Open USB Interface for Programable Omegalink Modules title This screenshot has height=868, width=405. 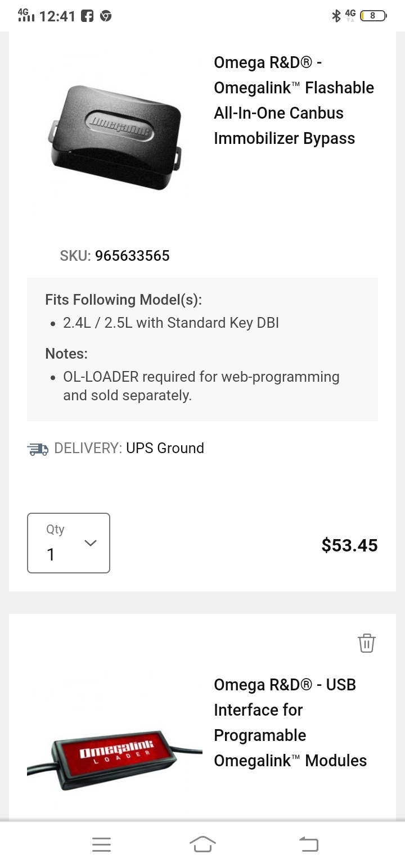(x=290, y=722)
